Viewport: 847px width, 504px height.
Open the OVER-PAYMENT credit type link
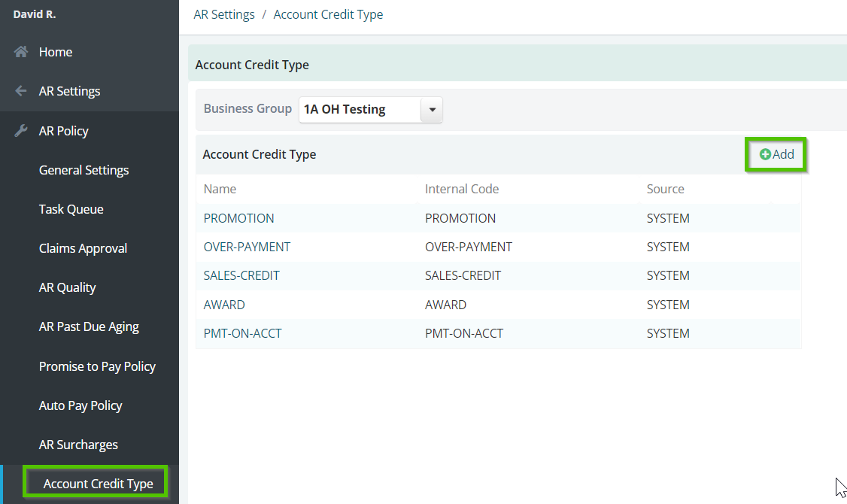[247, 247]
